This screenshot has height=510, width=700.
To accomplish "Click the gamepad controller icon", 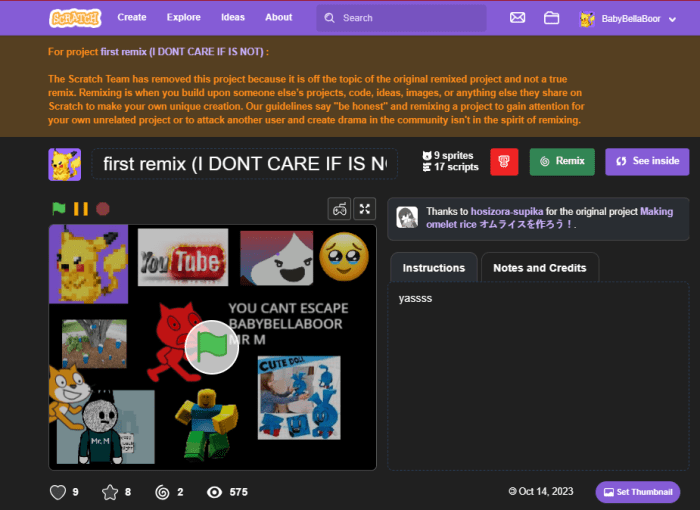I will (339, 209).
